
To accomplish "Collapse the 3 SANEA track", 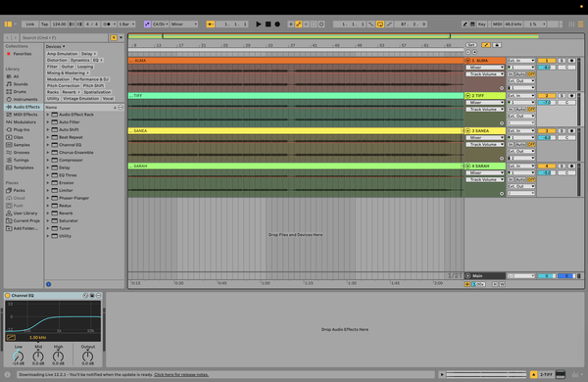I will tap(468, 131).
